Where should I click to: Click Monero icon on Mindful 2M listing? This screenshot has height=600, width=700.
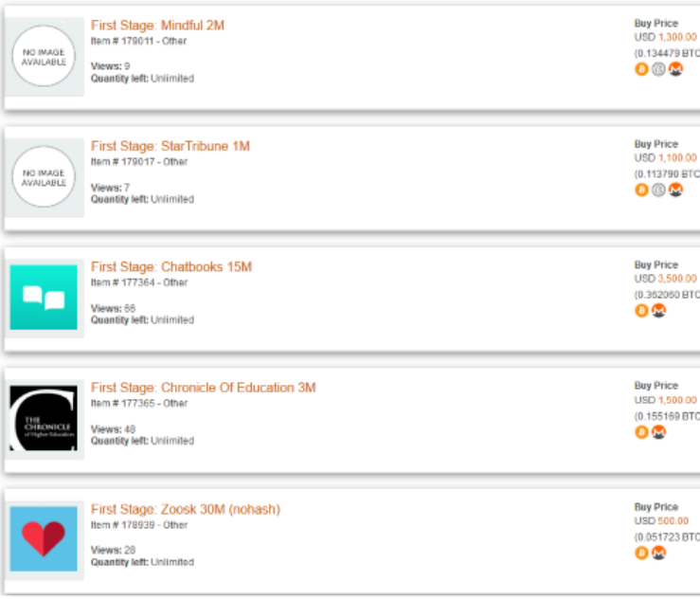[675, 69]
